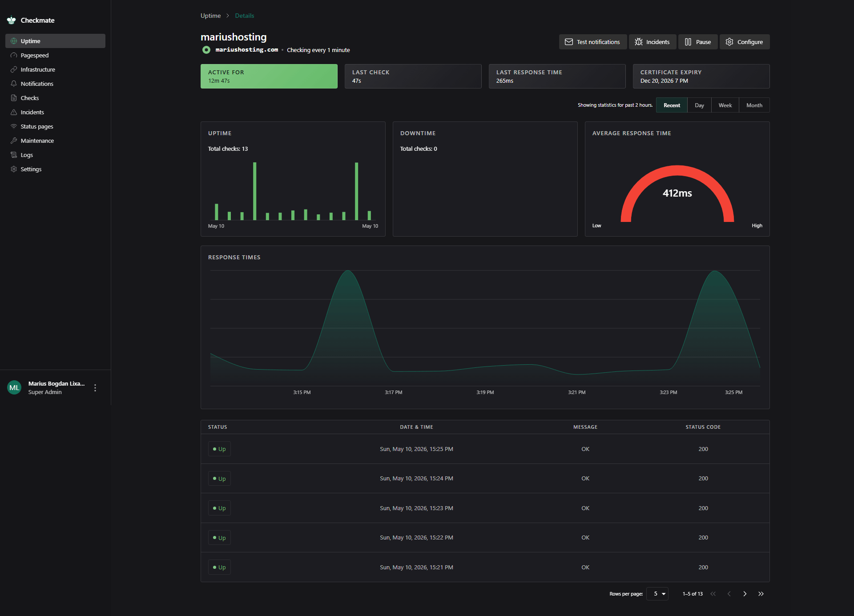Click the Incidents warning triangle icon
Viewport: 854px width, 616px height.
click(14, 112)
